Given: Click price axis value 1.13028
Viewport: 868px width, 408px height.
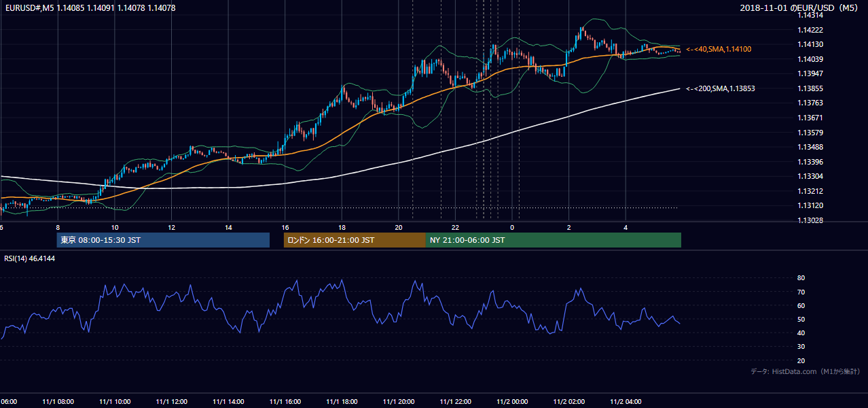Looking at the screenshot, I should 810,220.
